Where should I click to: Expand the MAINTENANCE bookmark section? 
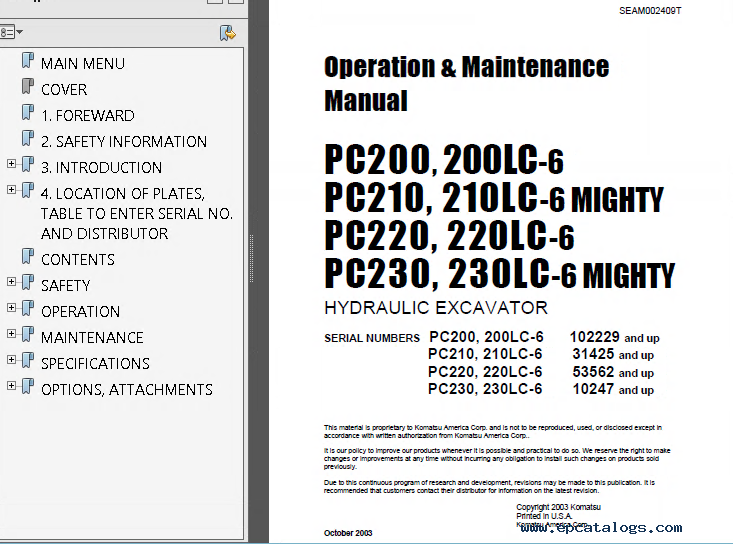pos(12,333)
